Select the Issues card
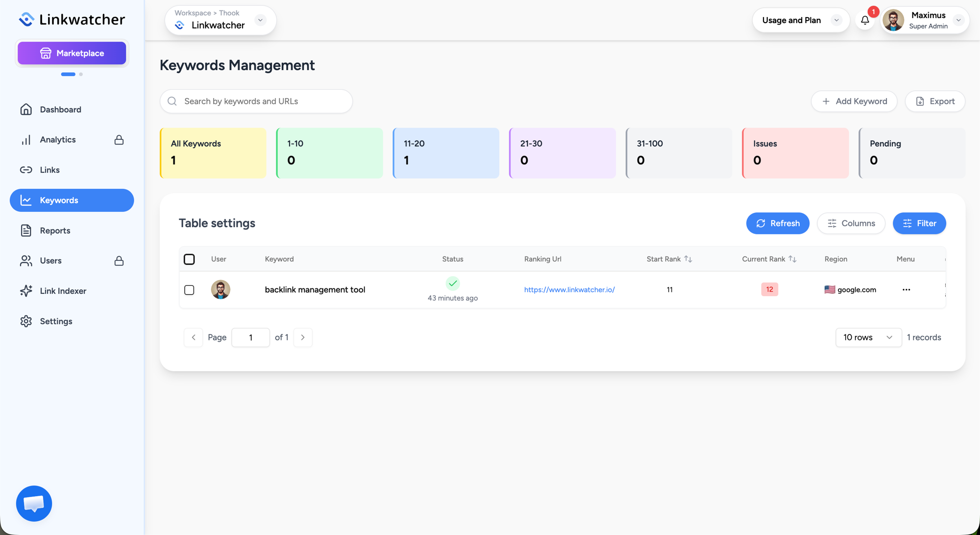The image size is (980, 535). [795, 153]
